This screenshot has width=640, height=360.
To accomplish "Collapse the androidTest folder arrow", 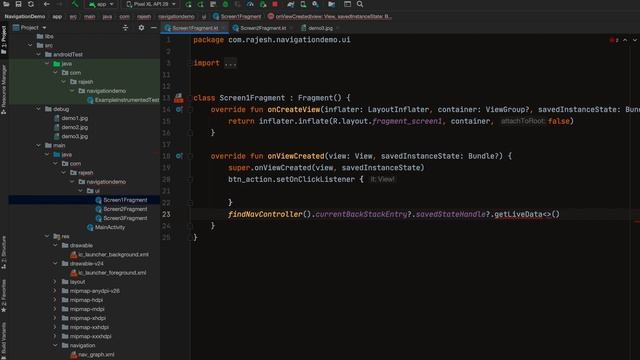I will 38,54.
